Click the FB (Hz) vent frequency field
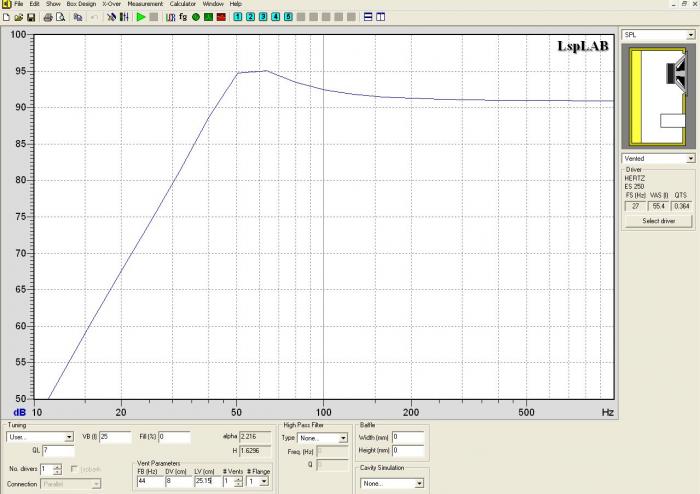The image size is (700, 494). 149,481
